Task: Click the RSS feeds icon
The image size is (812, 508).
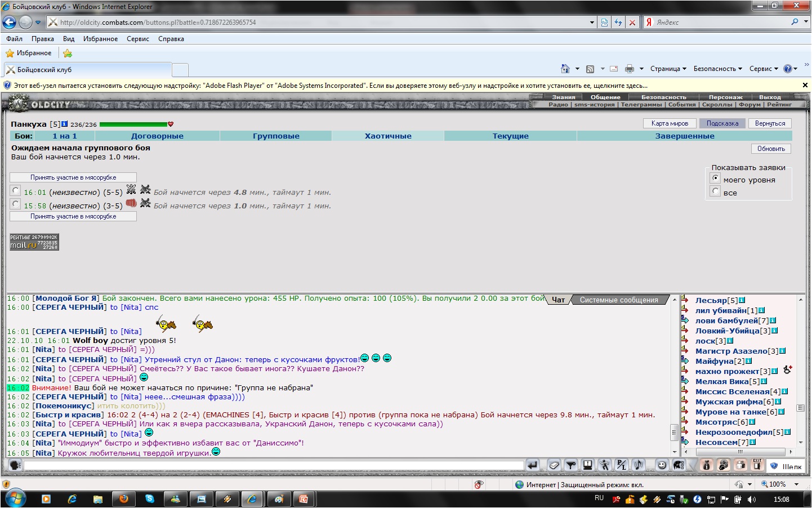Action: click(590, 69)
